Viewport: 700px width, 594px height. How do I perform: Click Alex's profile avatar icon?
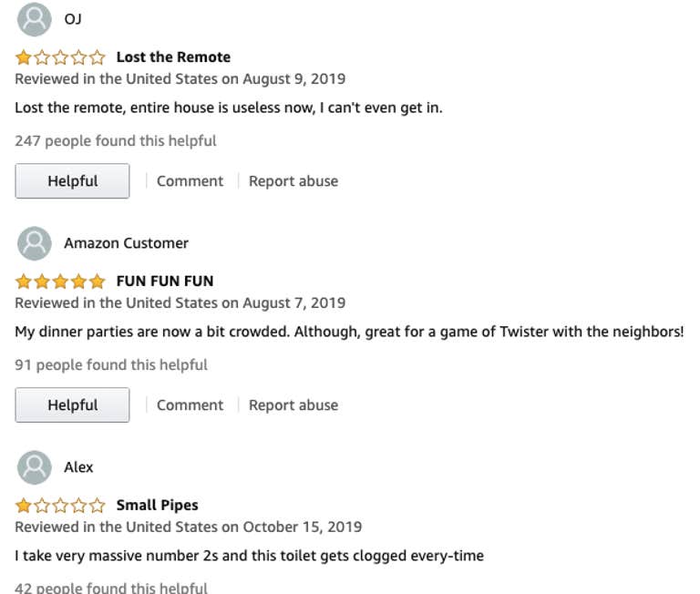(x=35, y=467)
